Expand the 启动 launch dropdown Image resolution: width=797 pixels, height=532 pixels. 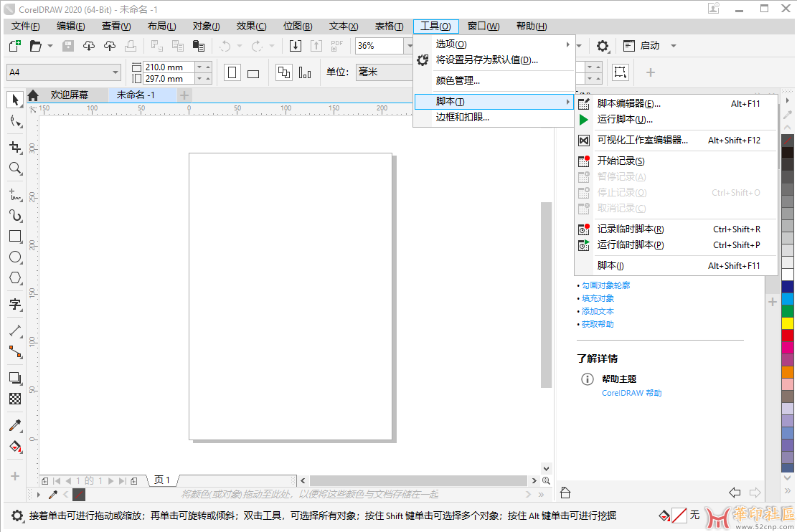pos(673,46)
